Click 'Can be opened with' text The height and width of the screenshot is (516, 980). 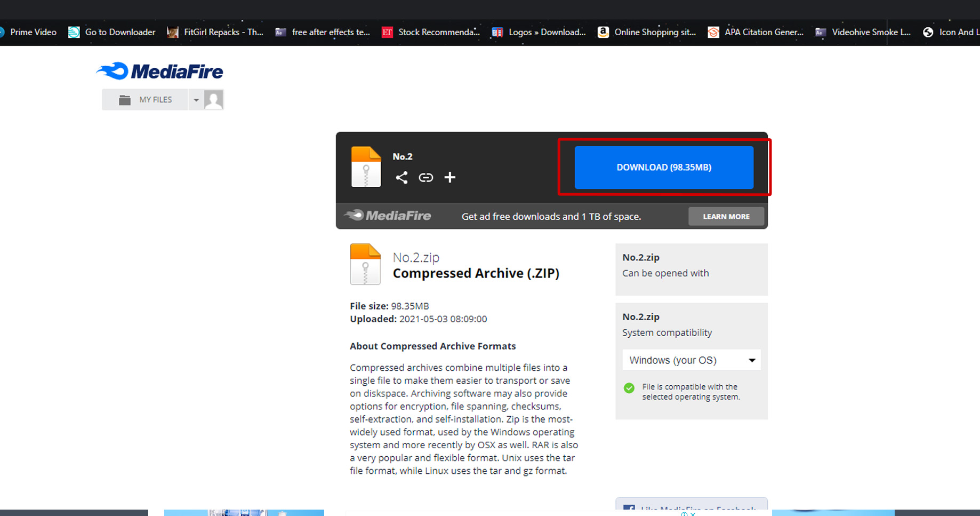tap(665, 273)
